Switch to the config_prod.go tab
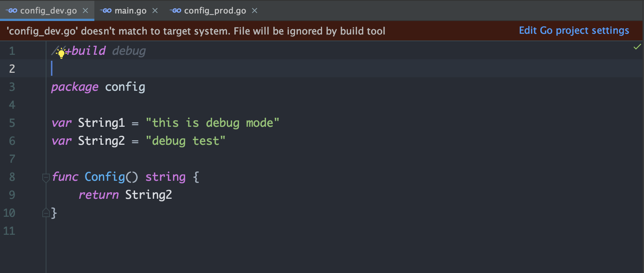 click(x=215, y=10)
